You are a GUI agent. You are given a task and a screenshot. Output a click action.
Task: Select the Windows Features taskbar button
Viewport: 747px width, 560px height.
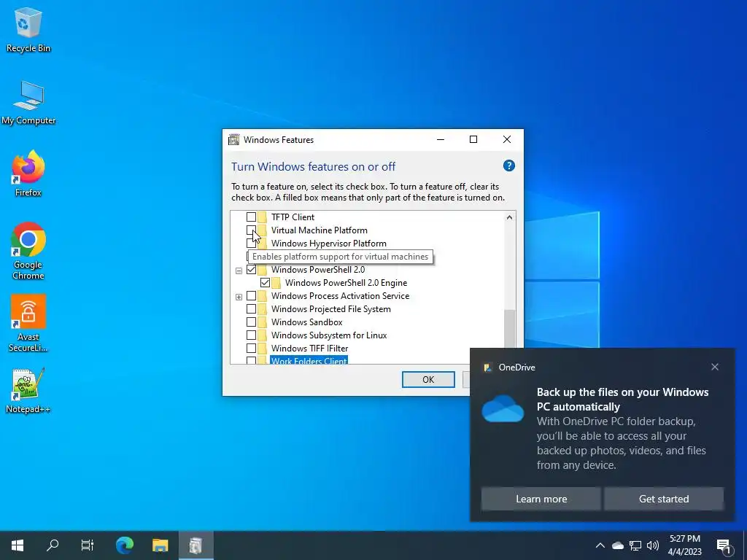point(196,545)
